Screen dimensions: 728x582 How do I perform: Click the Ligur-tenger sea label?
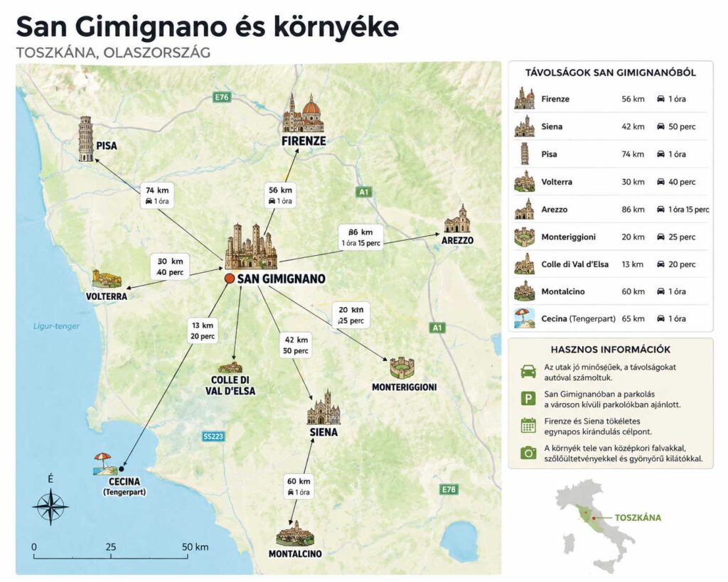tap(56, 325)
